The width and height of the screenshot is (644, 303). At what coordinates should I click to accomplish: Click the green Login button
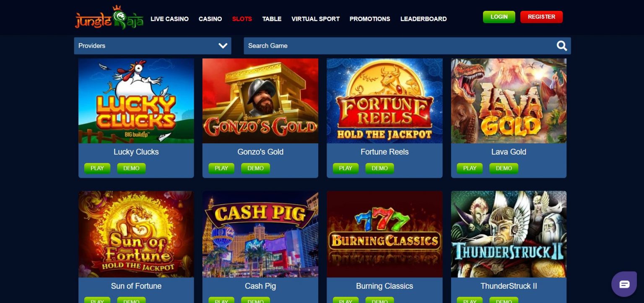[499, 17]
